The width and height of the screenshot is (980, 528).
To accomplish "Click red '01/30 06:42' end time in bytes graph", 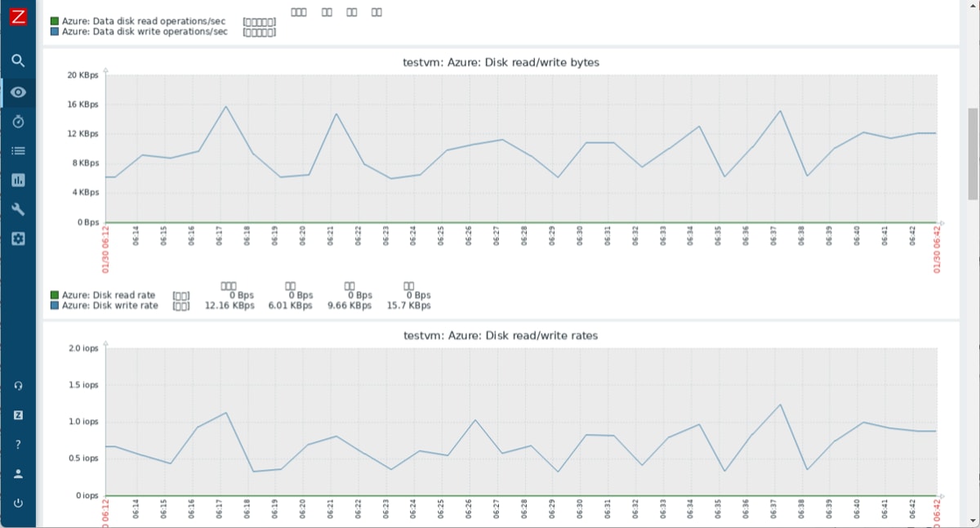I will point(937,250).
